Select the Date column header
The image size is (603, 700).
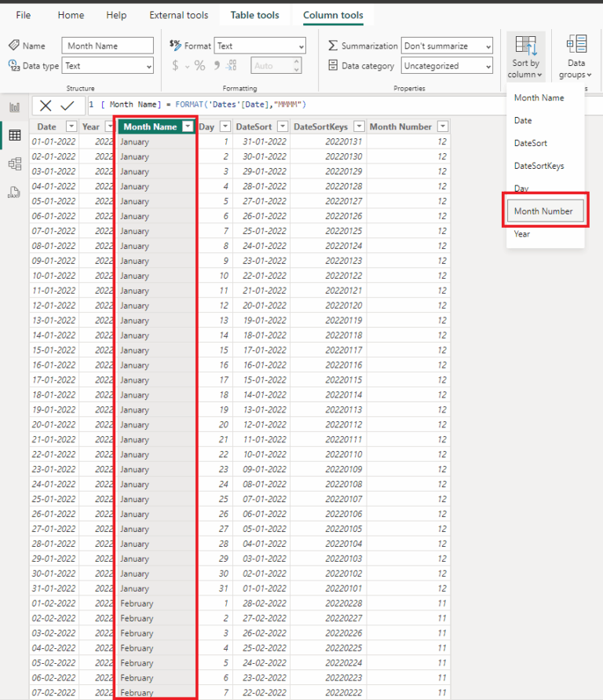[x=47, y=126]
